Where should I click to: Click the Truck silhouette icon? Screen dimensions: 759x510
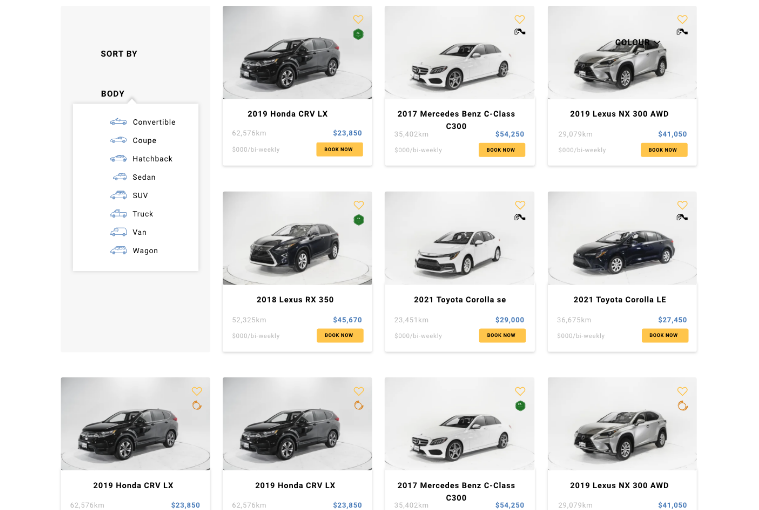[x=118, y=214]
